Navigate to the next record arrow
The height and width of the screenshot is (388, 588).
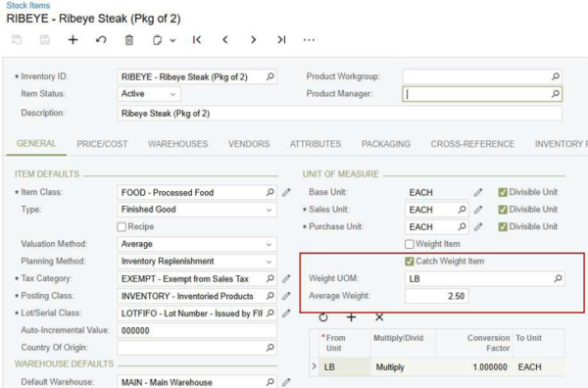(x=254, y=40)
